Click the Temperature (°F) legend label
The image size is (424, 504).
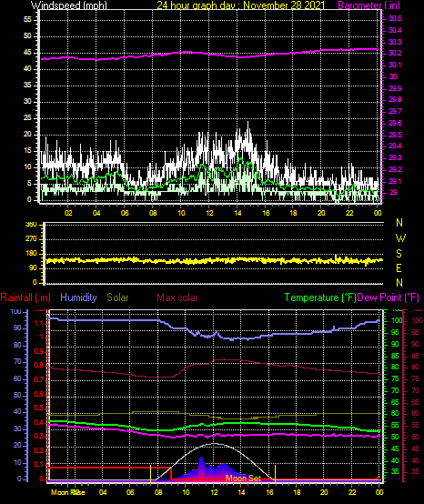(x=320, y=297)
